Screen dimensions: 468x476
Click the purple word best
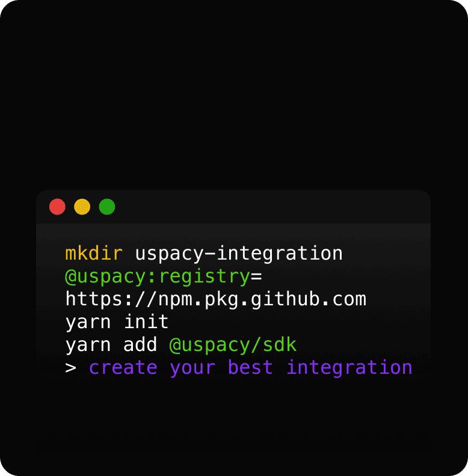[x=250, y=368]
